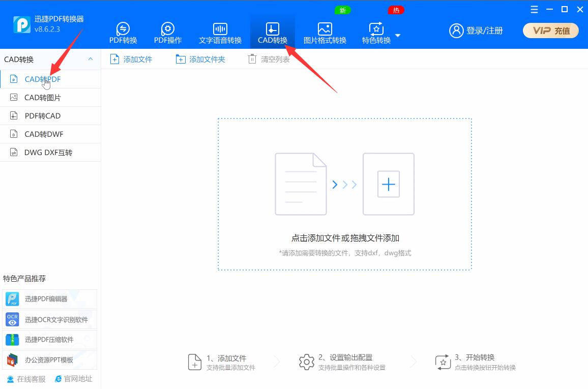Click step 1 添加文件 icon
The height and width of the screenshot is (389, 588).
pos(195,362)
